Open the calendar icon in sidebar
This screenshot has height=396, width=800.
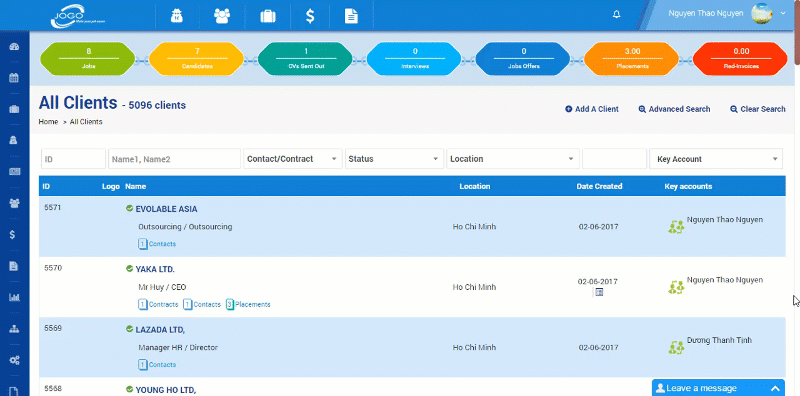click(x=14, y=78)
